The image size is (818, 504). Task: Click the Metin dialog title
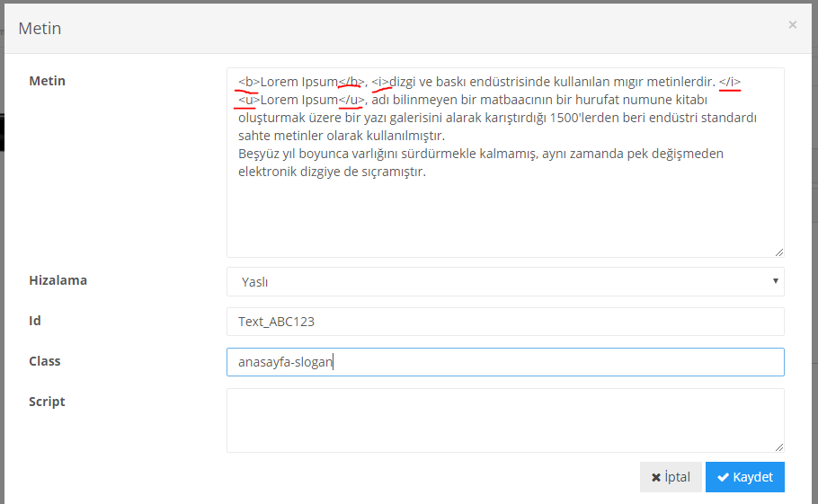click(x=40, y=29)
